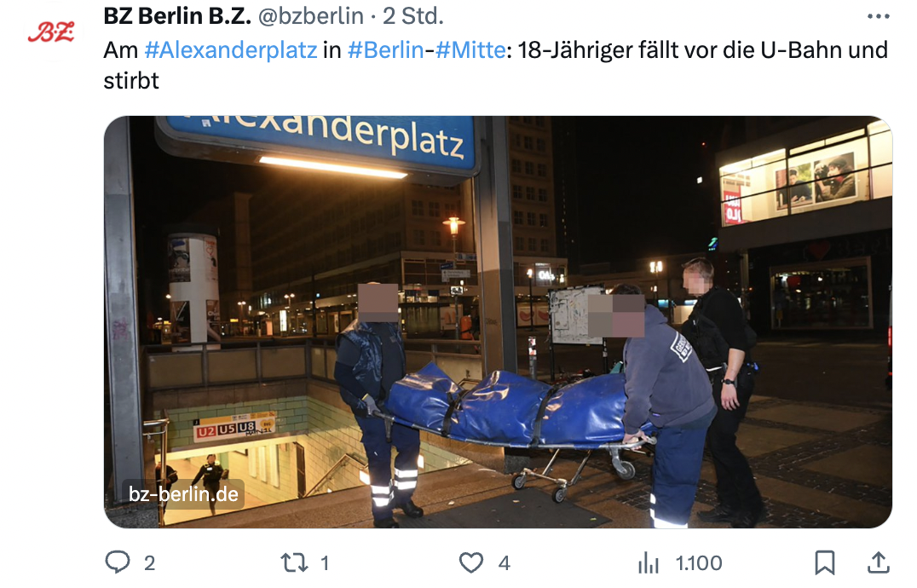This screenshot has height=588, width=917.
Task: Share the tweet via the upload arrow icon
Action: coord(878,562)
